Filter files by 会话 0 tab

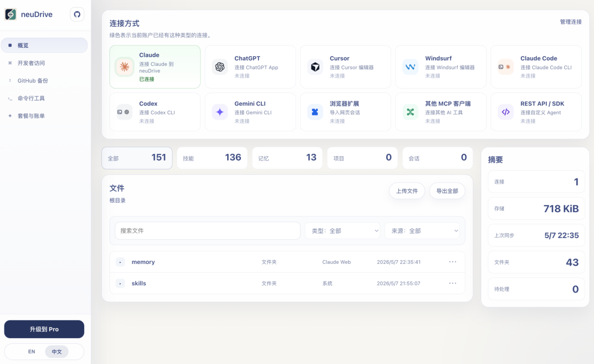pyautogui.click(x=438, y=158)
